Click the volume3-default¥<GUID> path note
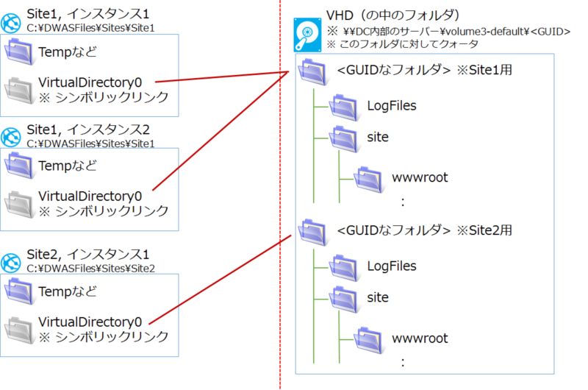 pos(448,32)
